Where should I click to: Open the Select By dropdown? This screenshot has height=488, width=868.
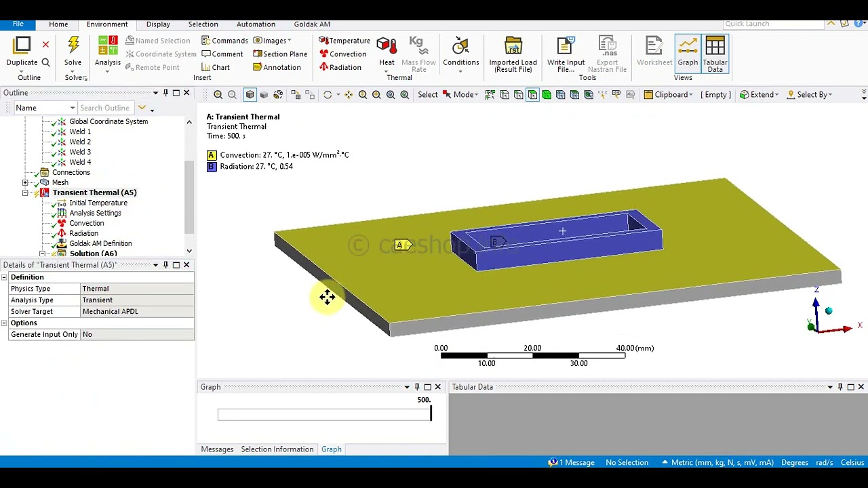(x=808, y=95)
